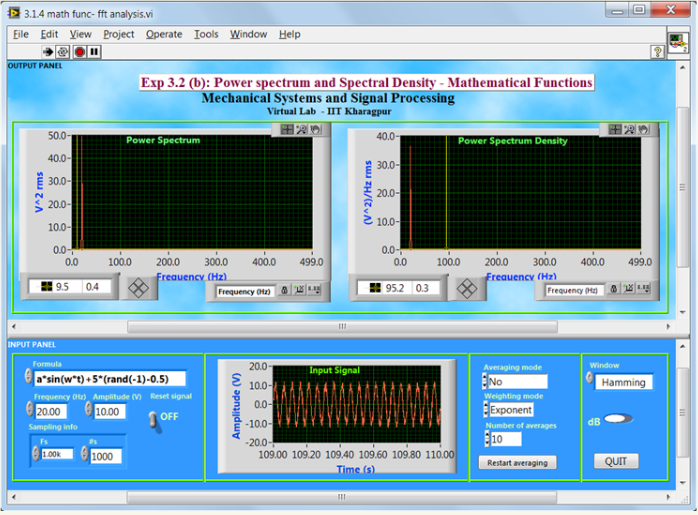Click the Fs field showing 1.00k

coord(57,454)
